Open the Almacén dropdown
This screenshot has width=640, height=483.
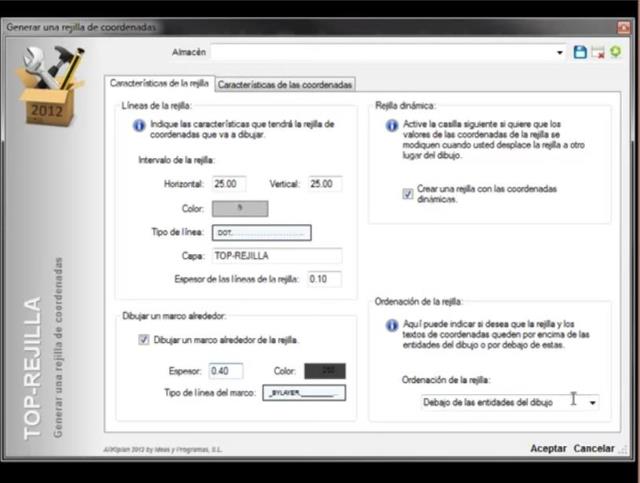560,53
